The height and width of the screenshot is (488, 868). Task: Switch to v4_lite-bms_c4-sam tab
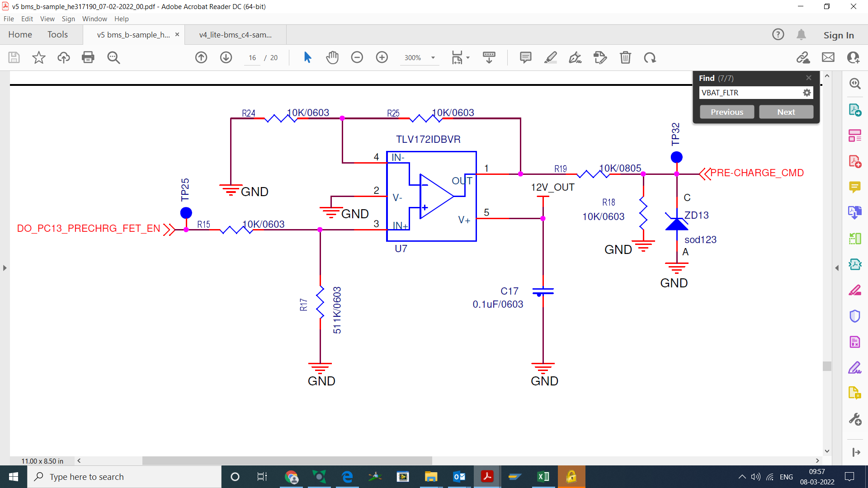236,35
